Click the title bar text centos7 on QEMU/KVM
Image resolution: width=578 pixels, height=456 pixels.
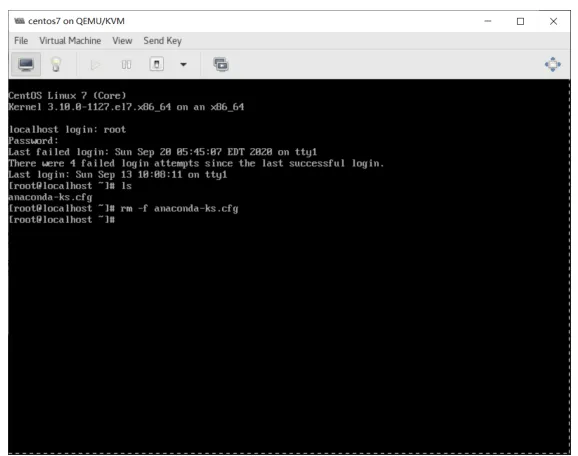(x=76, y=21)
